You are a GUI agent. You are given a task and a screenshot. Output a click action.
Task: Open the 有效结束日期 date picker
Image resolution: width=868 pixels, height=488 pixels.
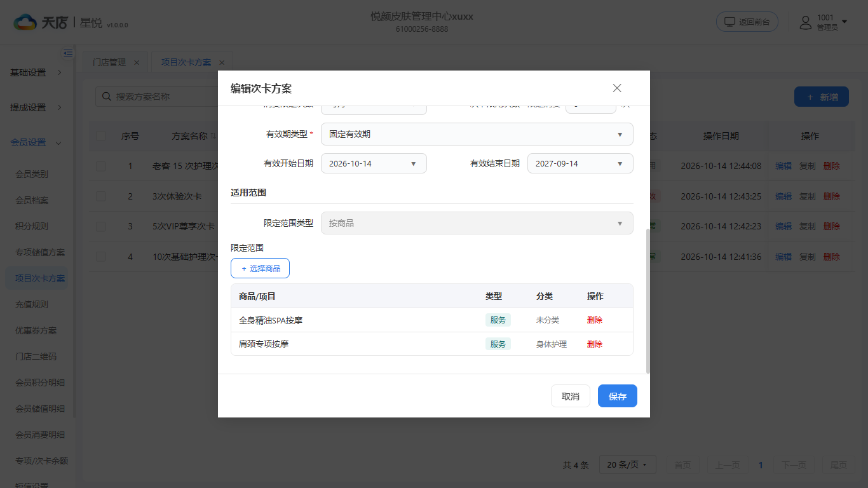coord(580,163)
